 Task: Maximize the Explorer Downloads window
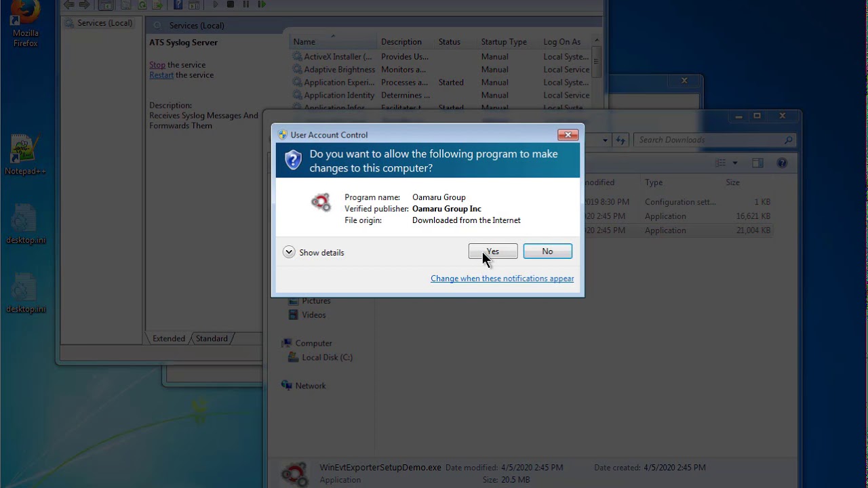[x=757, y=117]
